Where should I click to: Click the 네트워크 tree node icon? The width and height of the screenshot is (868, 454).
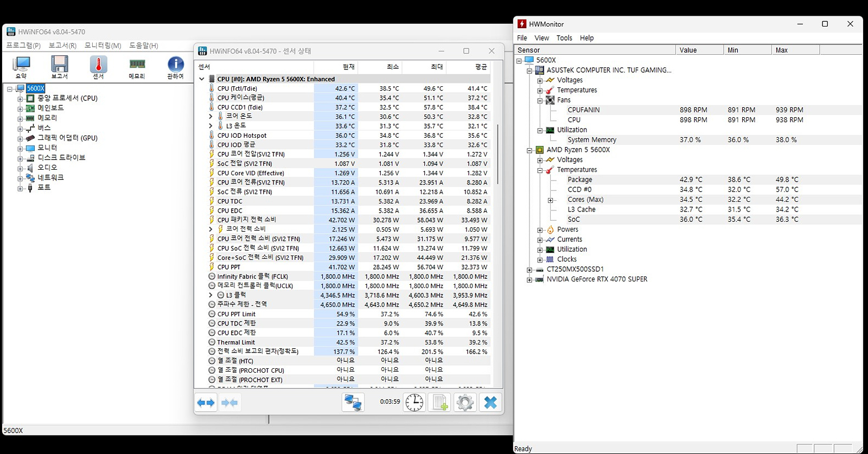(30, 177)
